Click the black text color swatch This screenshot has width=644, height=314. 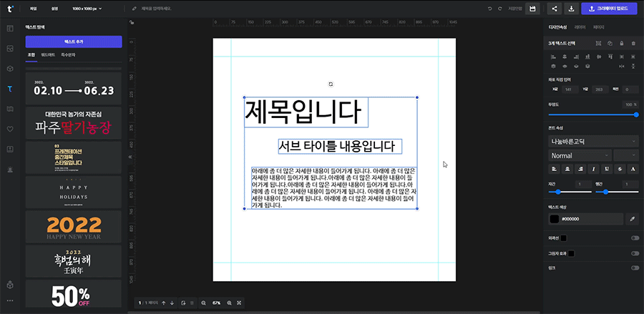(554, 218)
